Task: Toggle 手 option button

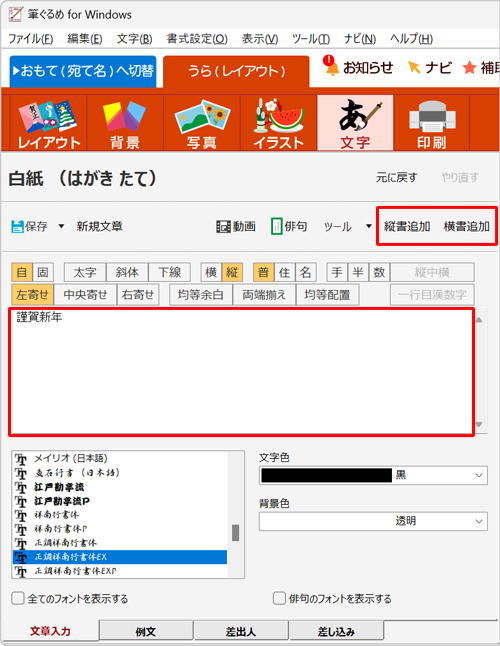Action: (337, 272)
